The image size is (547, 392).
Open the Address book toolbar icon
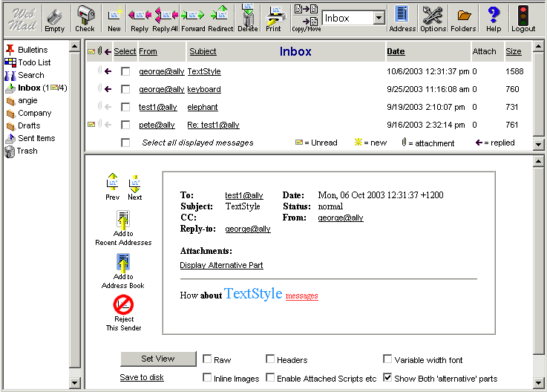[402, 16]
